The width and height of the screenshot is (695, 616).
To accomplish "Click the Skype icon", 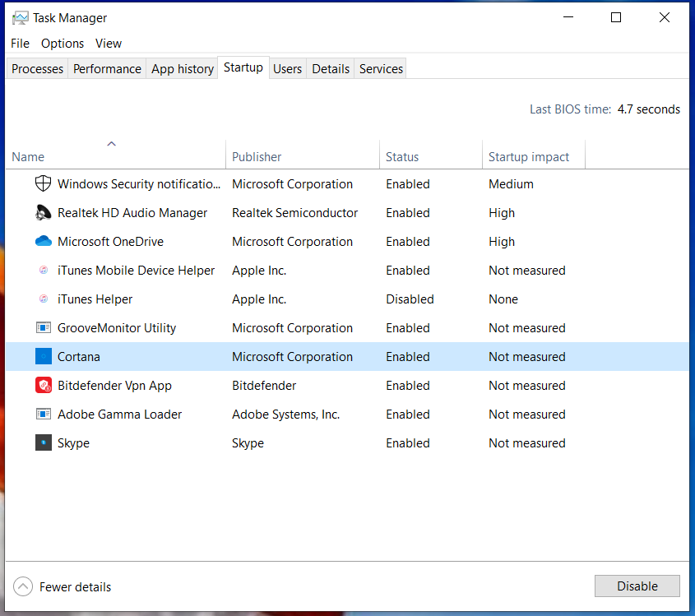I will [x=43, y=442].
